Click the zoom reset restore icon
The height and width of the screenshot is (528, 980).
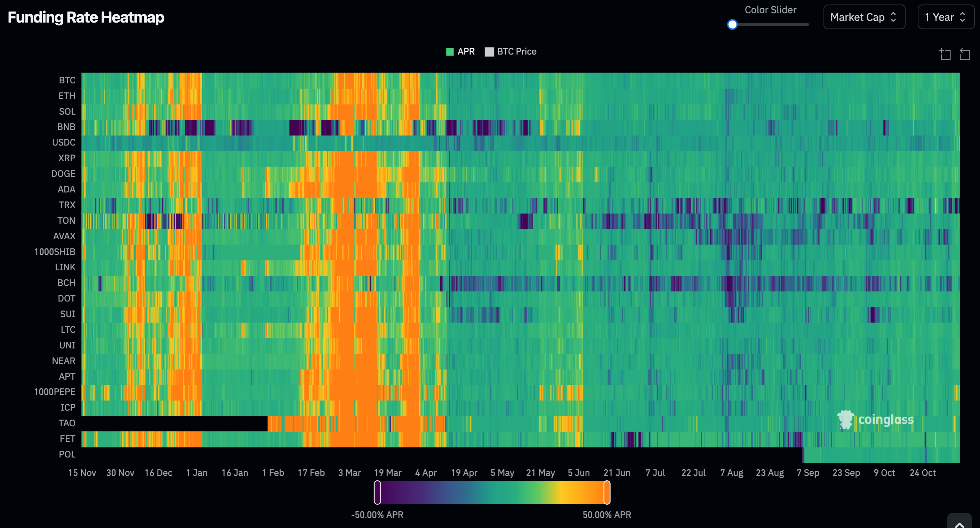coord(964,54)
